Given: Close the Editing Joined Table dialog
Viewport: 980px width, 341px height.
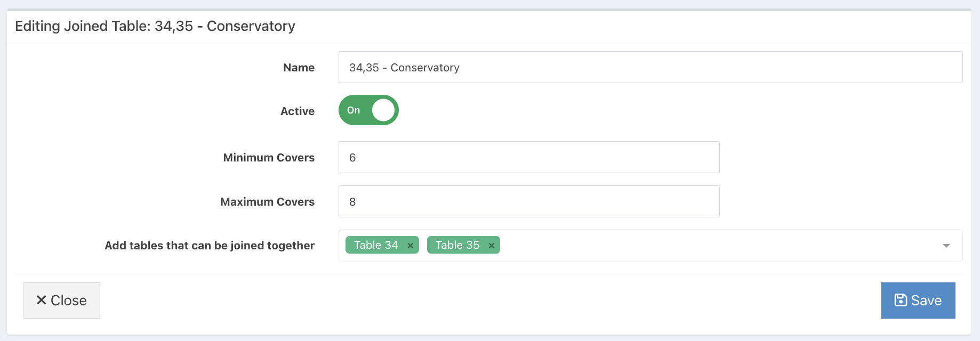Looking at the screenshot, I should point(61,301).
